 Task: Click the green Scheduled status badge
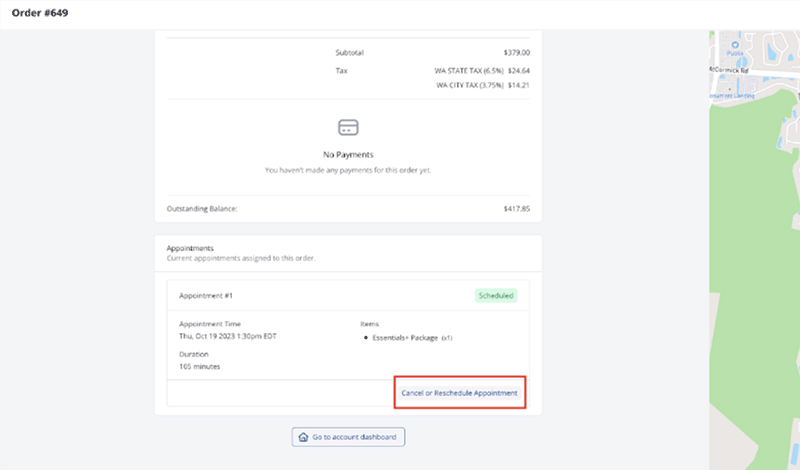pos(495,296)
